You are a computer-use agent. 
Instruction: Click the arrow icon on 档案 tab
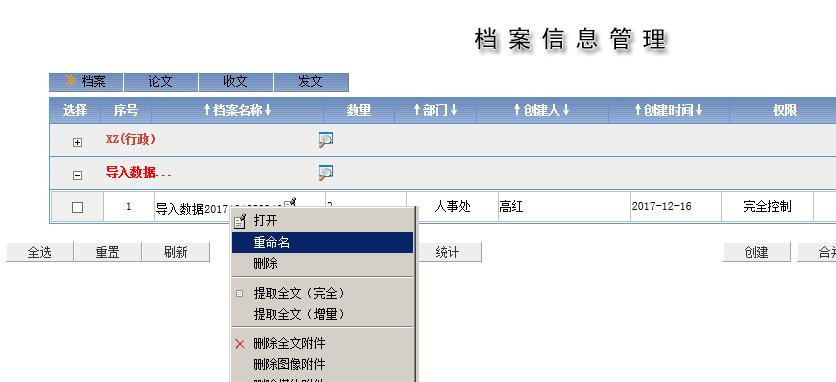click(70, 81)
